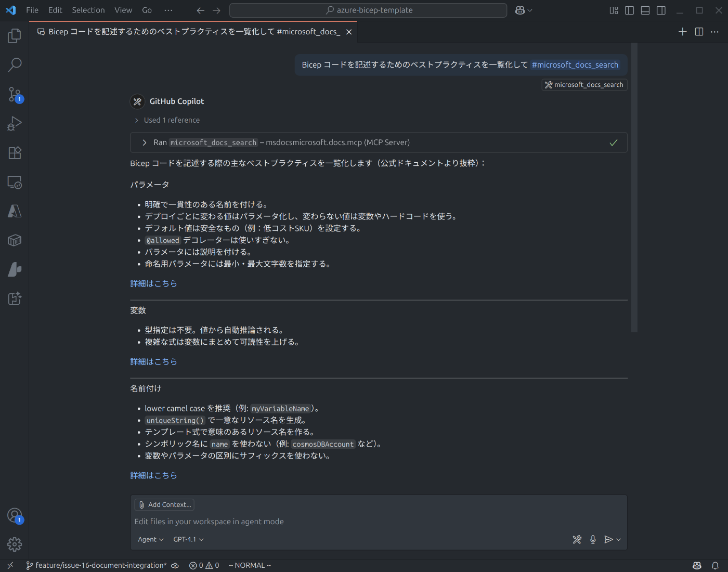Screen dimensions: 728x572
Task: Click the microsoft_docs_search tool chip
Action: coord(584,85)
